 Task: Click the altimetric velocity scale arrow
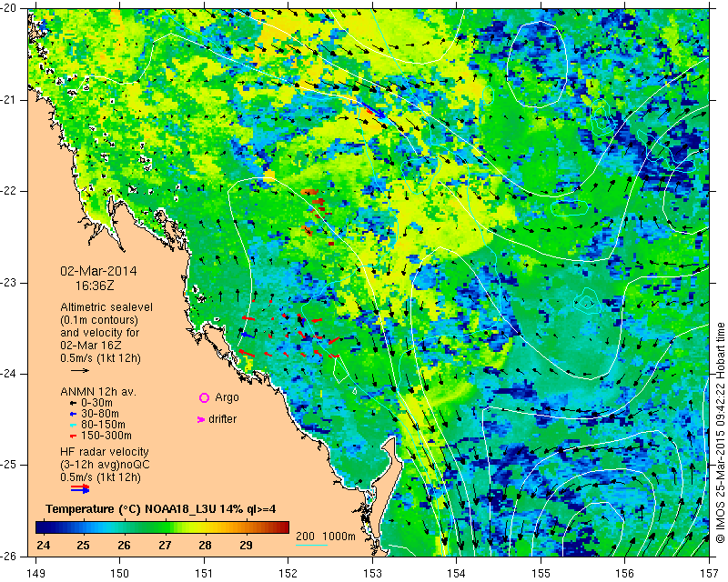tap(80, 370)
